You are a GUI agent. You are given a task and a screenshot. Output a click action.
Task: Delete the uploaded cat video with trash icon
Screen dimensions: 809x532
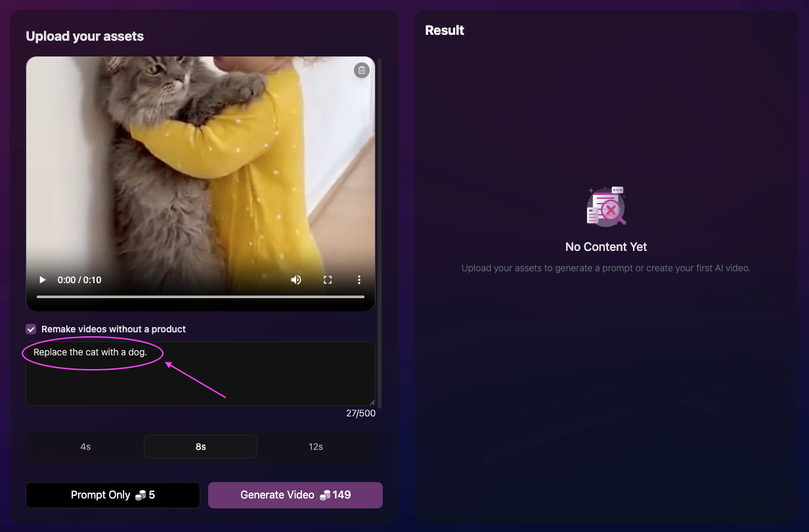tap(362, 70)
